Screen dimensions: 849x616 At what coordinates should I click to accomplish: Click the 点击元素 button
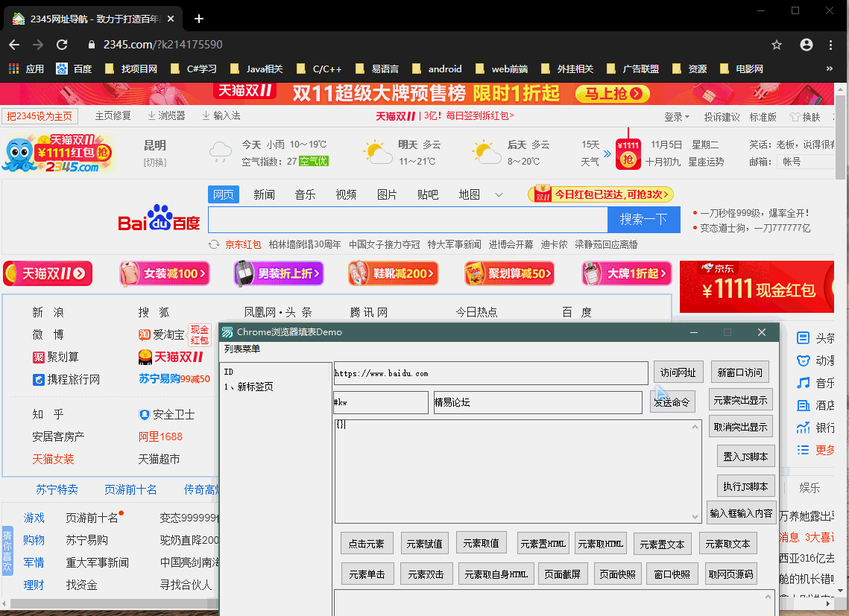367,544
